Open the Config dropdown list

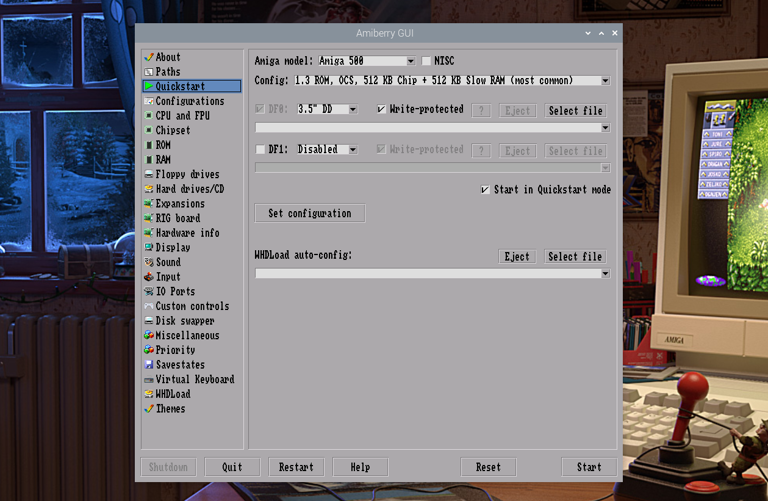coord(605,80)
